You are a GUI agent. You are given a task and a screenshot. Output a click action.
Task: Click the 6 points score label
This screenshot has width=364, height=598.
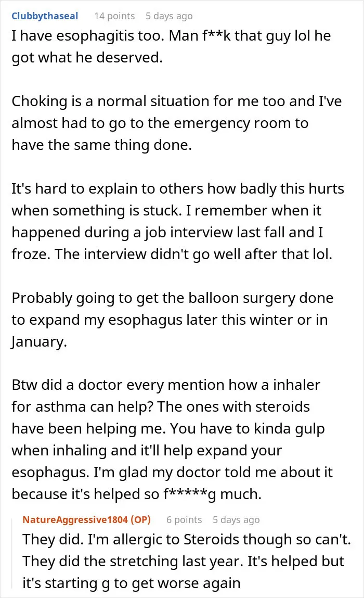click(184, 520)
